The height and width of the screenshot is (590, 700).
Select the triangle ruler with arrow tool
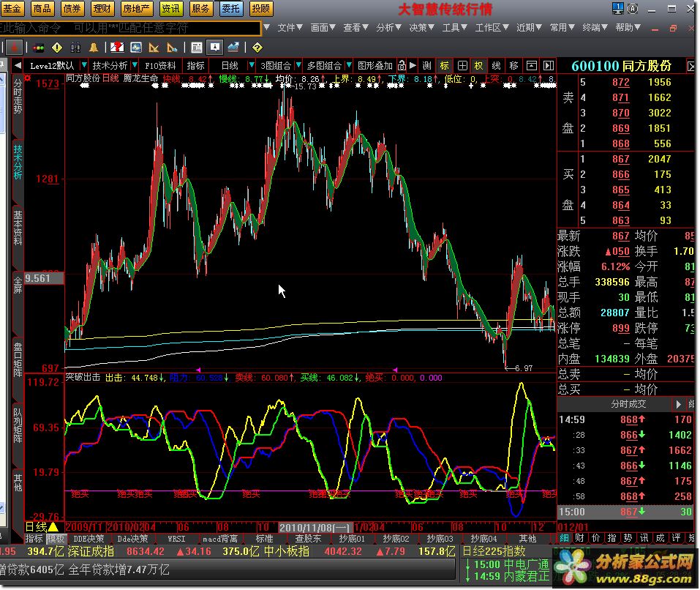click(172, 48)
